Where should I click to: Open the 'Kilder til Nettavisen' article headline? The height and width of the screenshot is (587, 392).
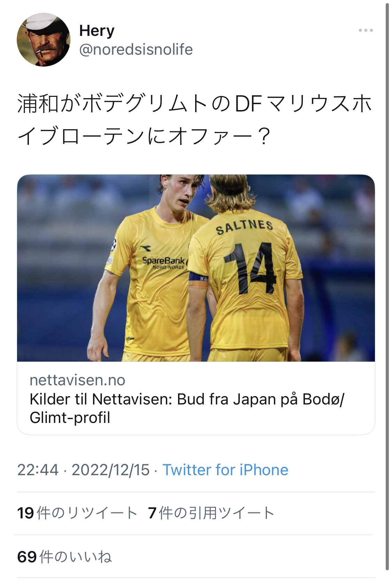coord(187,408)
